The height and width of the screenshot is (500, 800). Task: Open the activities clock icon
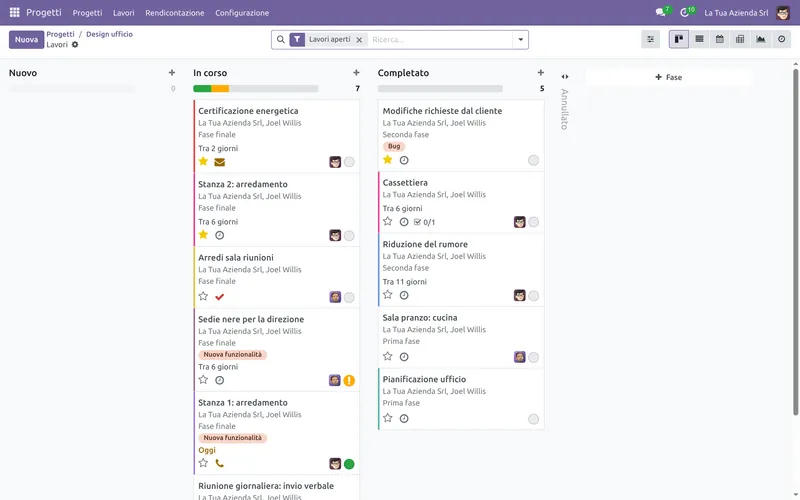pos(685,12)
